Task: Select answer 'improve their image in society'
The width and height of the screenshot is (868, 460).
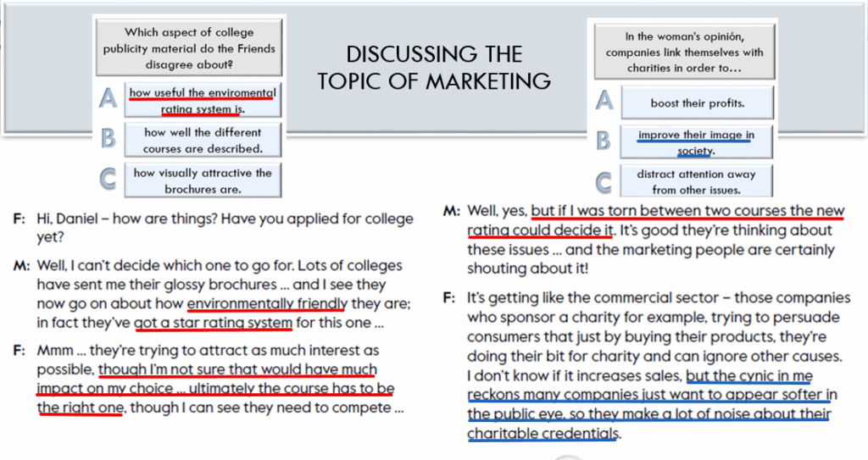Action: pos(696,142)
